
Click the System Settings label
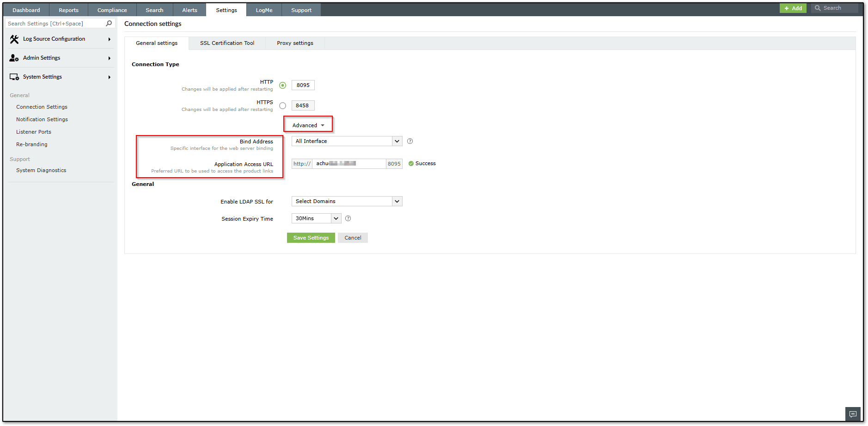pyautogui.click(x=43, y=77)
